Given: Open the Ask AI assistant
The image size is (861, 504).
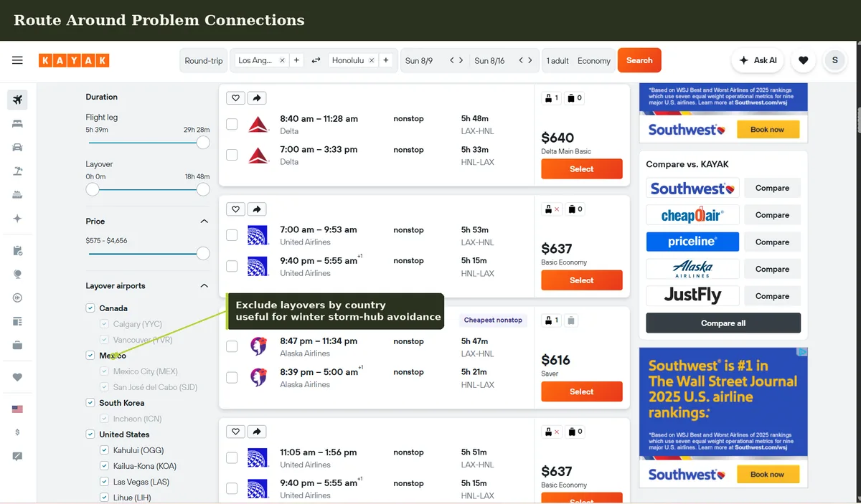Looking at the screenshot, I should [x=758, y=60].
